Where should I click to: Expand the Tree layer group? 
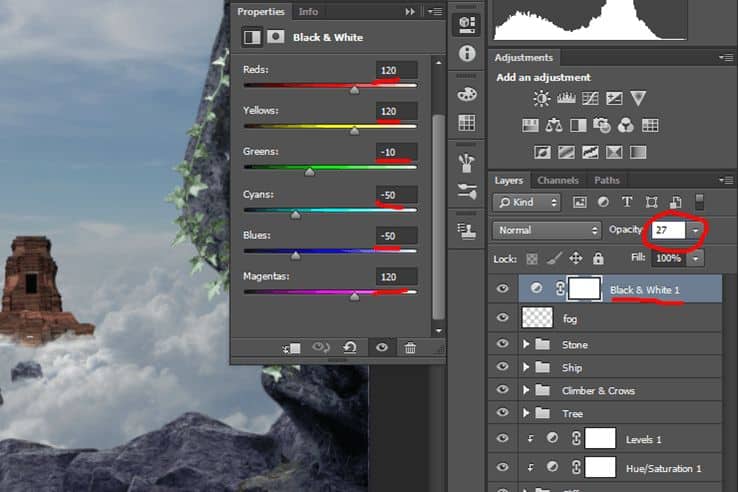[x=526, y=413]
